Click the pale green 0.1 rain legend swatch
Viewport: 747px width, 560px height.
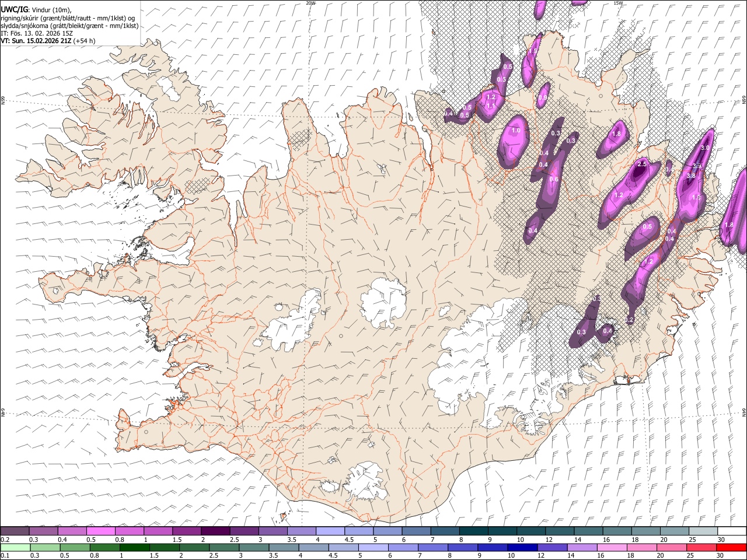coord(15,548)
